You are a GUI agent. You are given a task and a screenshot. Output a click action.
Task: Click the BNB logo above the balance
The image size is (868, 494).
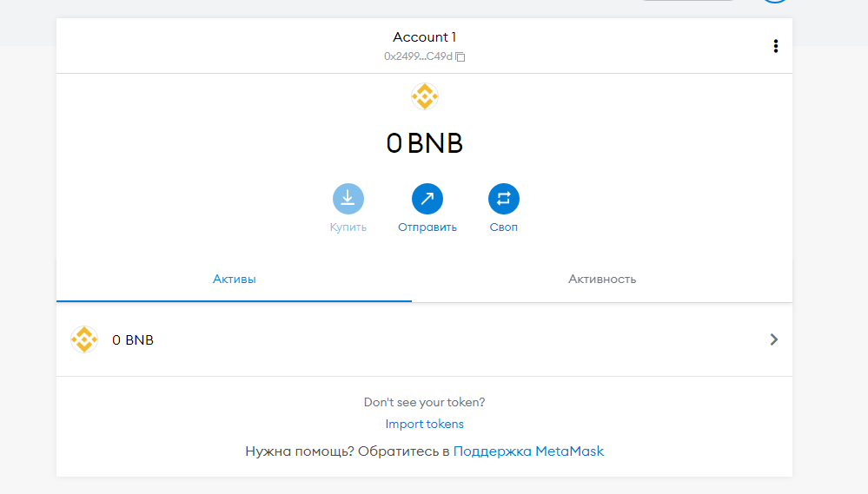(425, 97)
